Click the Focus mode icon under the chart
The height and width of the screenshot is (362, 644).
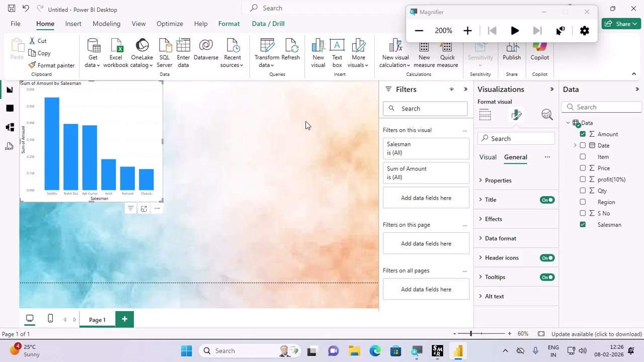144,209
